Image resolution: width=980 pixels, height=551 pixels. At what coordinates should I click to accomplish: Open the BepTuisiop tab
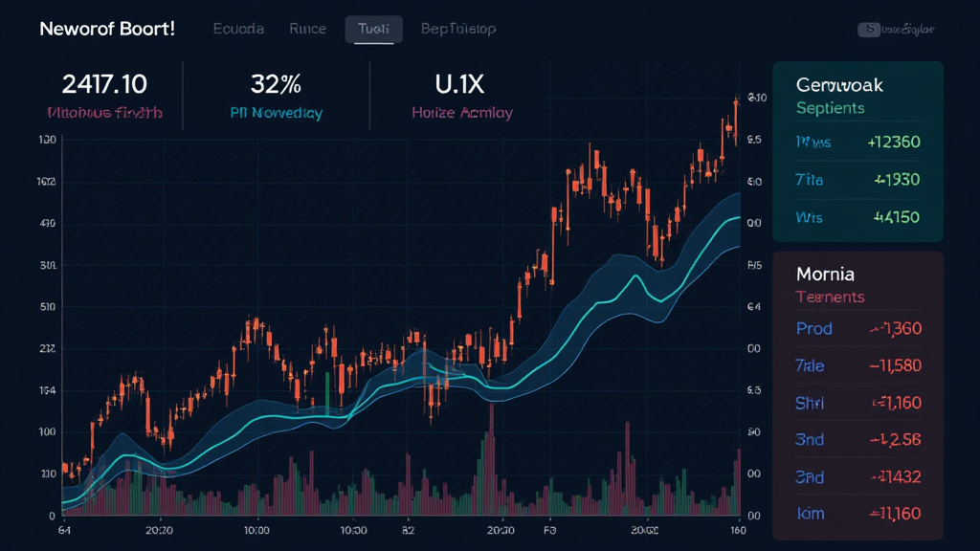[x=458, y=29]
